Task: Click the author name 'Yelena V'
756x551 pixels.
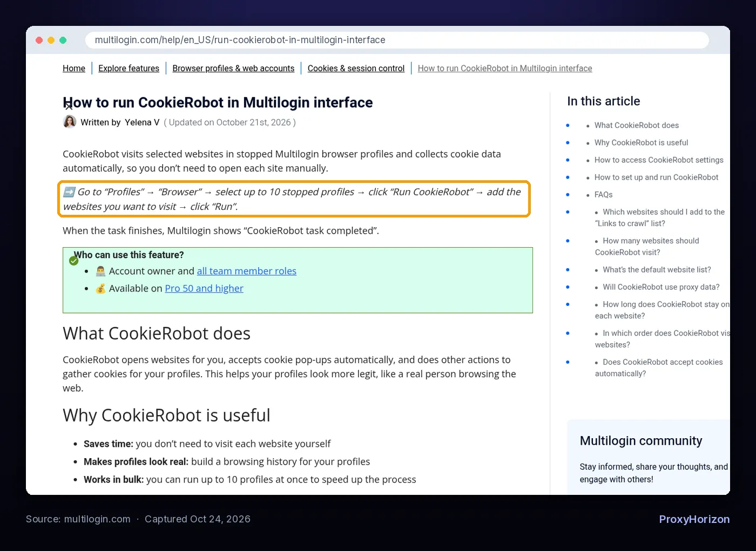Action: (142, 123)
